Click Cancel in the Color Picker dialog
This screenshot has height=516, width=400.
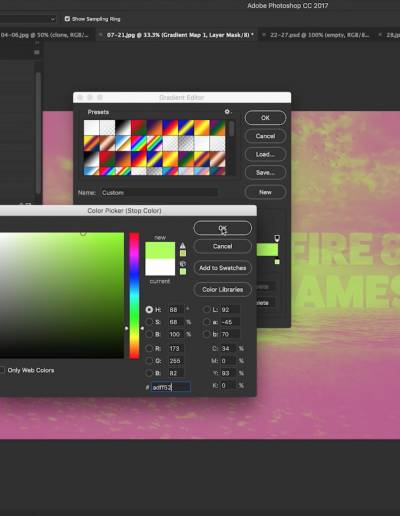pyautogui.click(x=223, y=246)
